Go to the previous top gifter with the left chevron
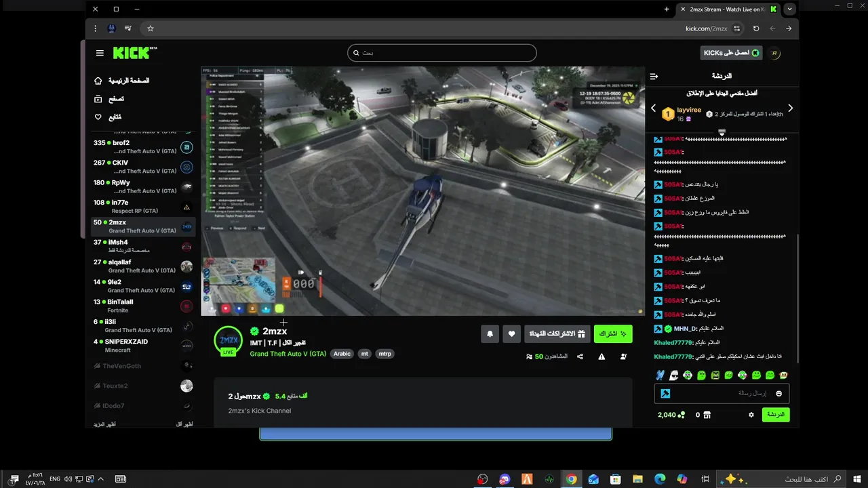 [x=654, y=108]
